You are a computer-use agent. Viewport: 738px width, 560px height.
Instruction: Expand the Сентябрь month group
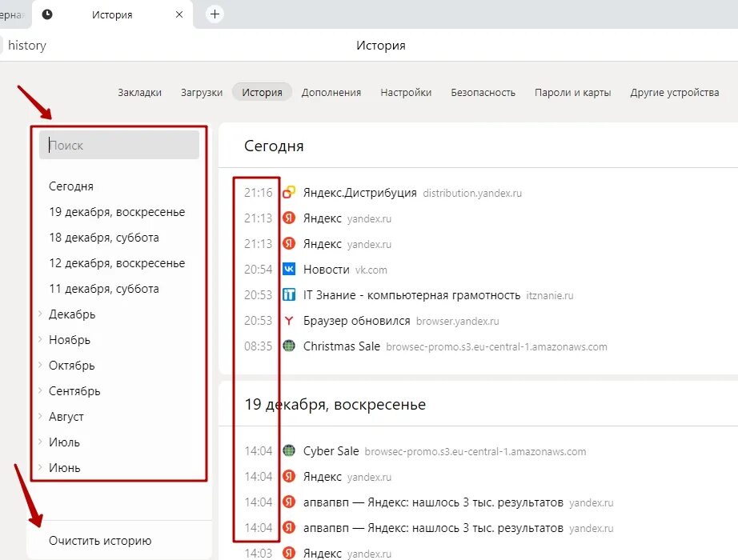tap(40, 390)
